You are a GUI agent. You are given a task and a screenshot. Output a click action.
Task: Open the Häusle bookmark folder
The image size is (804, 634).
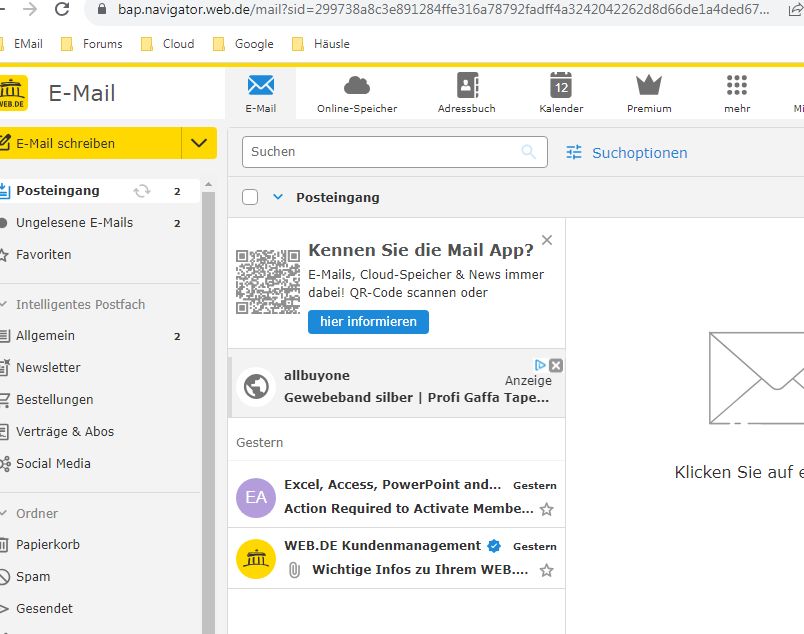pos(321,44)
